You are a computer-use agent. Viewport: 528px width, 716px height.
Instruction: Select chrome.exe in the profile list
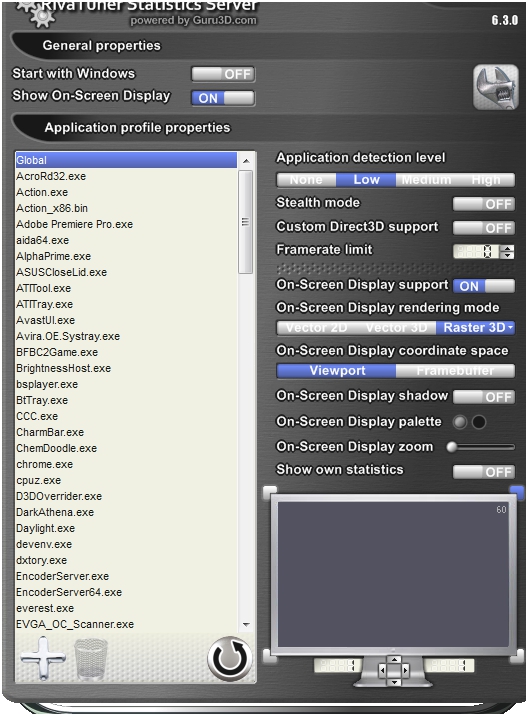(45, 464)
